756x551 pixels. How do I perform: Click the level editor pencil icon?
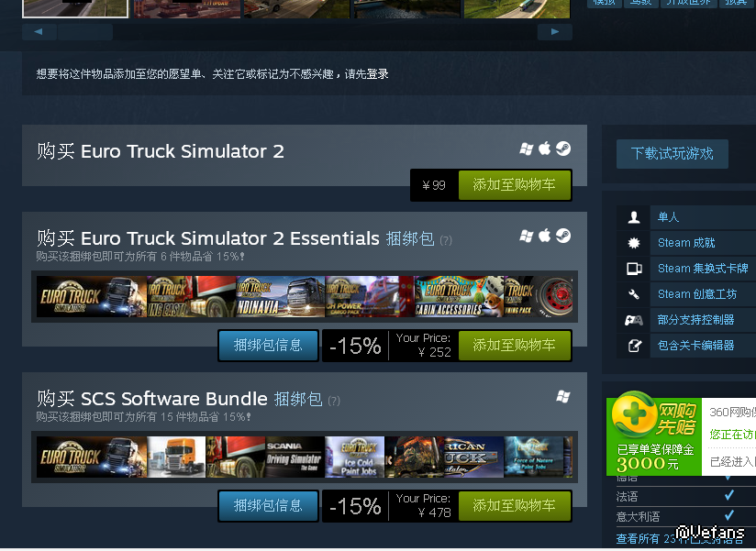coord(635,346)
